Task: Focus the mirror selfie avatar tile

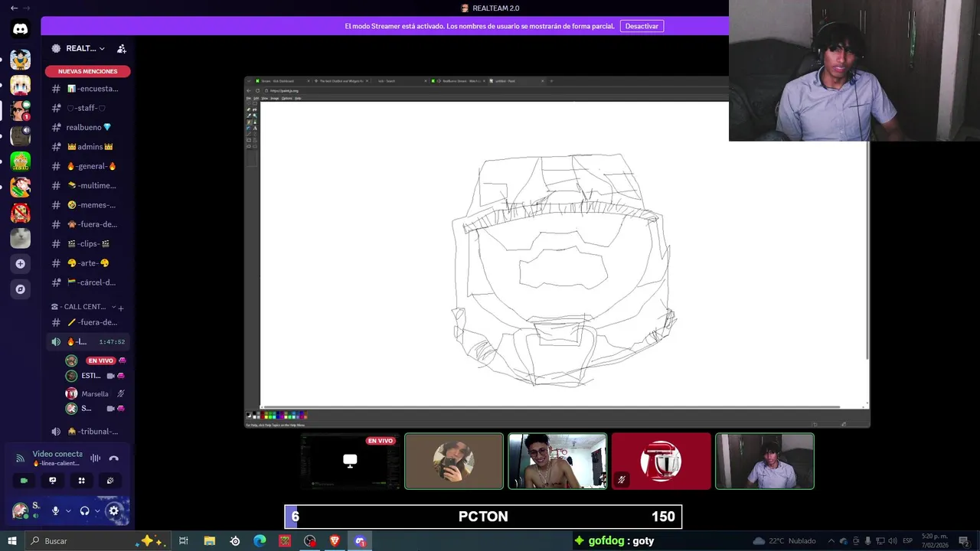Action: [454, 461]
